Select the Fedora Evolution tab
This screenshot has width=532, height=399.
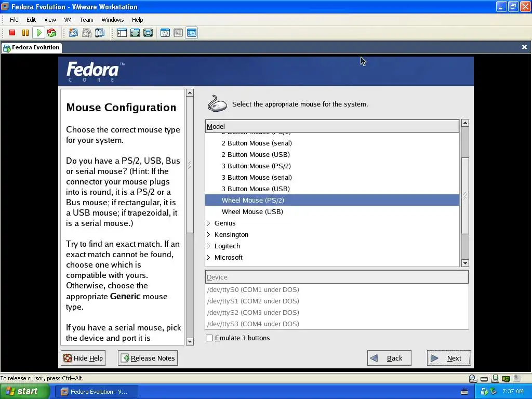click(31, 48)
